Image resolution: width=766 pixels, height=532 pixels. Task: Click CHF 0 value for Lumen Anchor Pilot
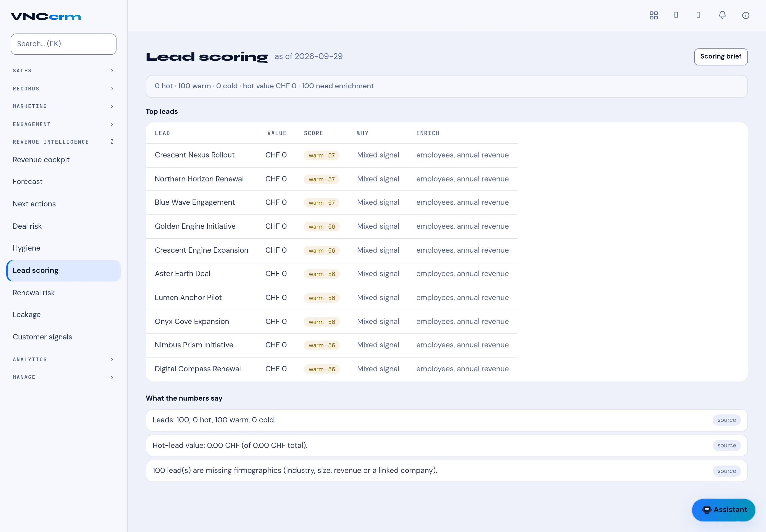click(276, 298)
